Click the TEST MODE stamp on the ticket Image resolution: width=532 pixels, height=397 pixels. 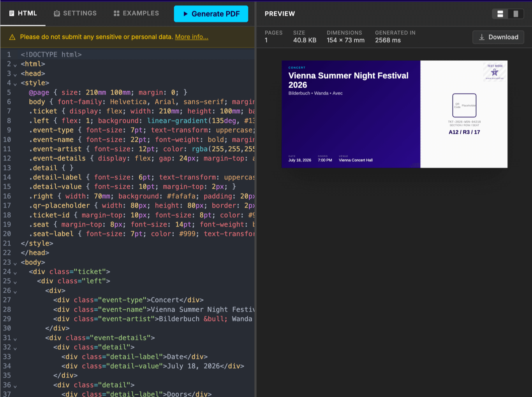click(495, 72)
